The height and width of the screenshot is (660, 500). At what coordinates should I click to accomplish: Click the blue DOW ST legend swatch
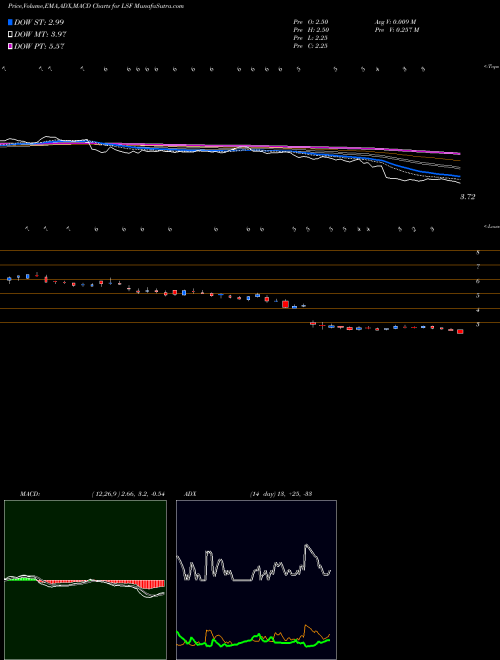pos(10,22)
